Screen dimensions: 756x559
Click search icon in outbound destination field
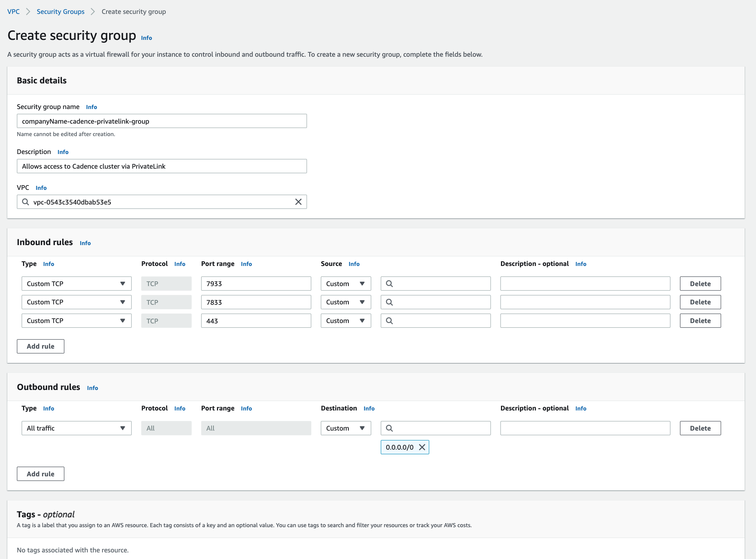tap(389, 428)
